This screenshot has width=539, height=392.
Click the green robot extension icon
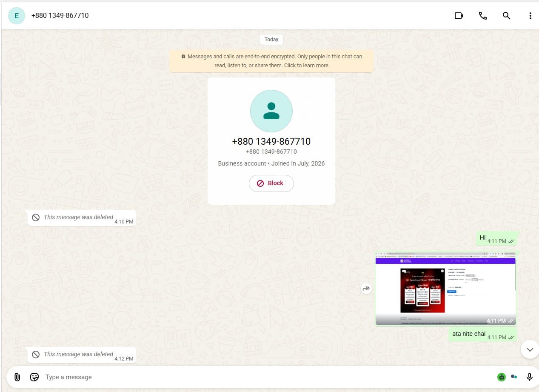[502, 377]
